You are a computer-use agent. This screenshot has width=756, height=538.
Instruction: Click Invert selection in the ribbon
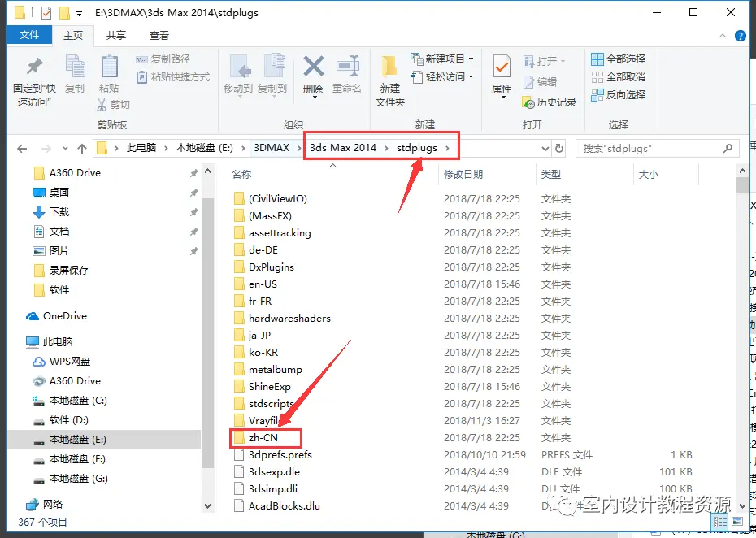(618, 95)
